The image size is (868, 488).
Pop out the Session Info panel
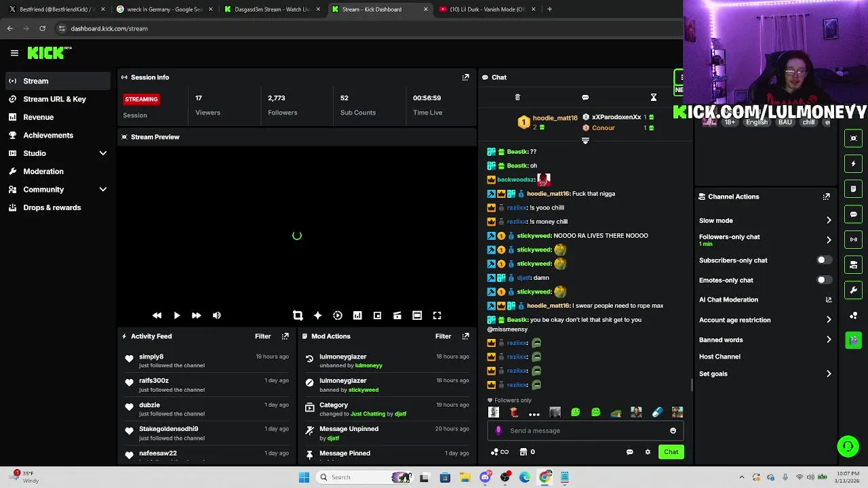[x=465, y=77]
